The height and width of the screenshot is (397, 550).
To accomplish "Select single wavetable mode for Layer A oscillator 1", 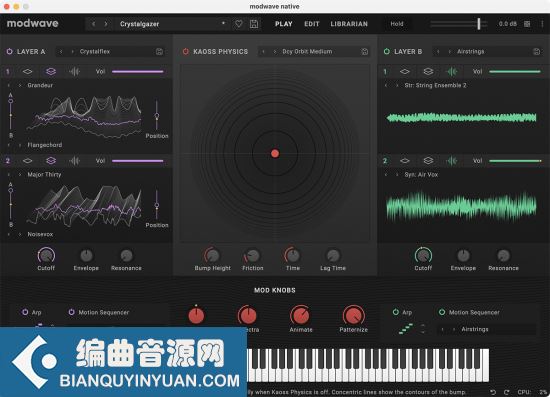I will [27, 72].
